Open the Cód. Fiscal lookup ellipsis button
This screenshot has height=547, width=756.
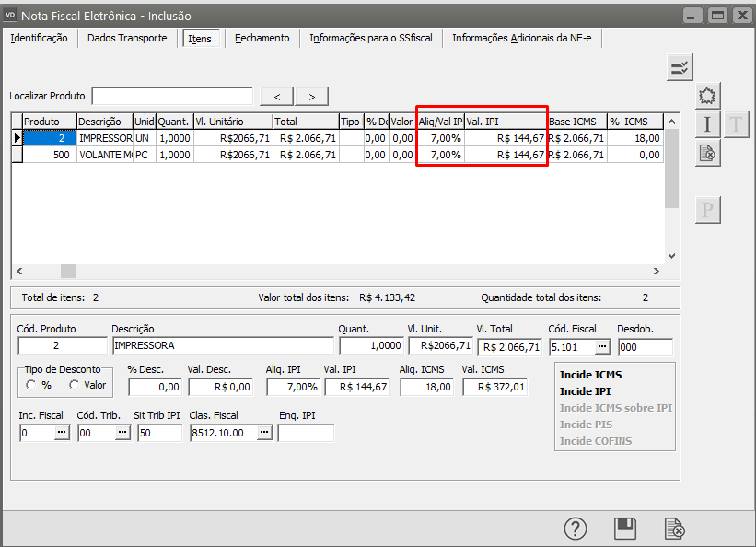[602, 347]
